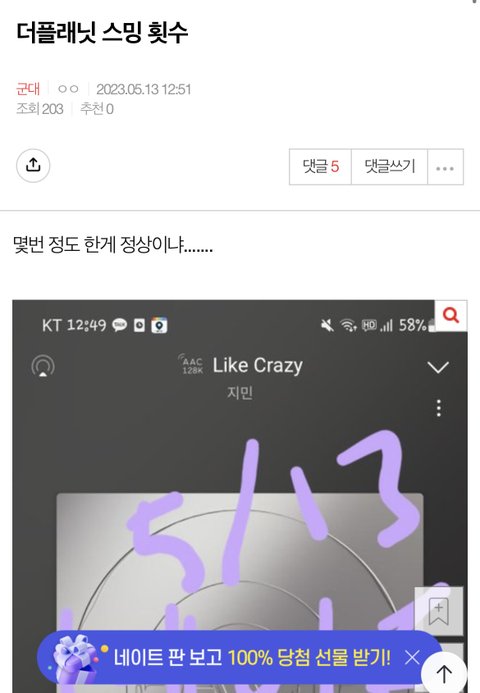Image resolution: width=480 pixels, height=693 pixels.
Task: Tap the 댓글쓰기 write comment button
Action: [389, 167]
